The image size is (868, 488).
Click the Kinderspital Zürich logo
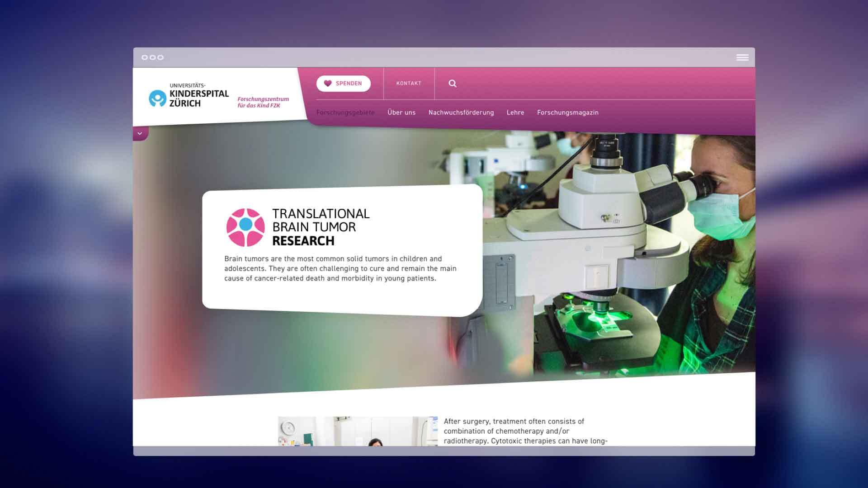pos(189,96)
